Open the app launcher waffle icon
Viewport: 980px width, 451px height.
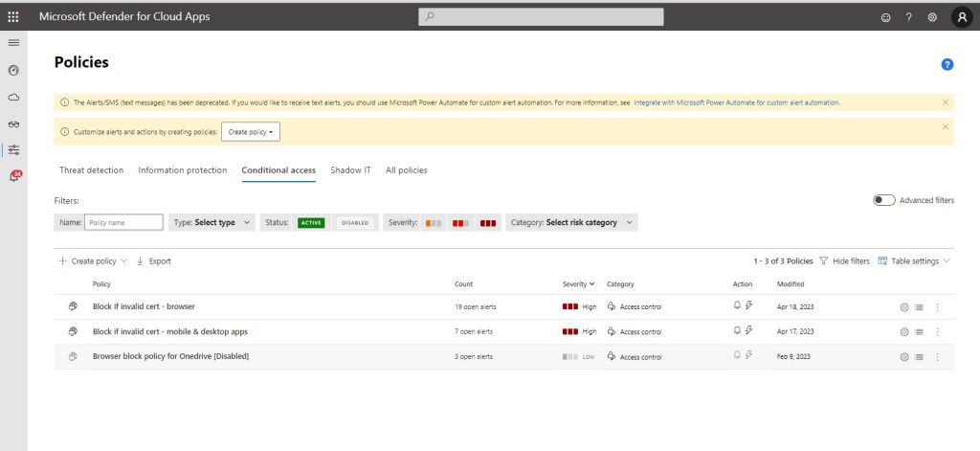click(x=13, y=17)
